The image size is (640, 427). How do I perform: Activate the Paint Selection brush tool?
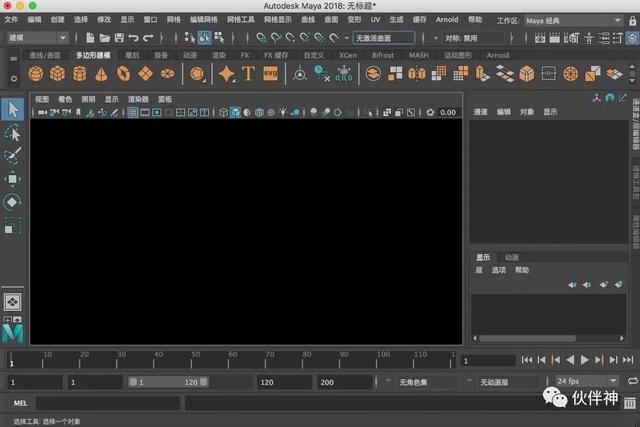[x=13, y=156]
